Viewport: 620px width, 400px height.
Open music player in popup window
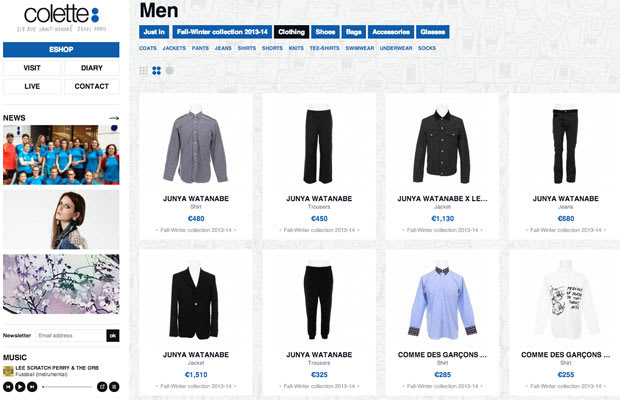102,387
